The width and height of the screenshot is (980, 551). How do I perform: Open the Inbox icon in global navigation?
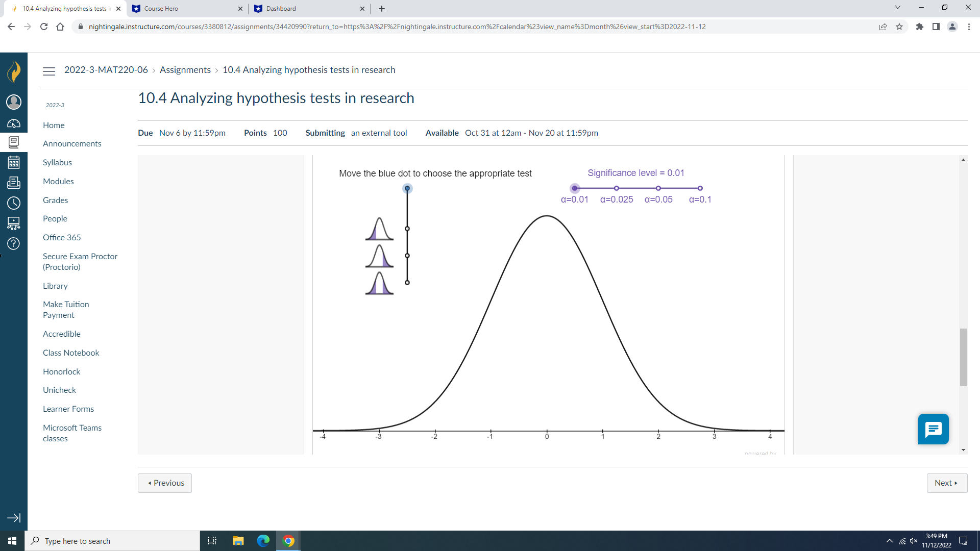[x=14, y=183]
